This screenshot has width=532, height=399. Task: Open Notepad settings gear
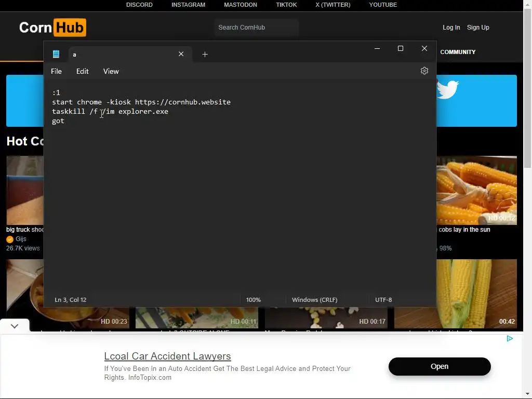[x=424, y=71]
